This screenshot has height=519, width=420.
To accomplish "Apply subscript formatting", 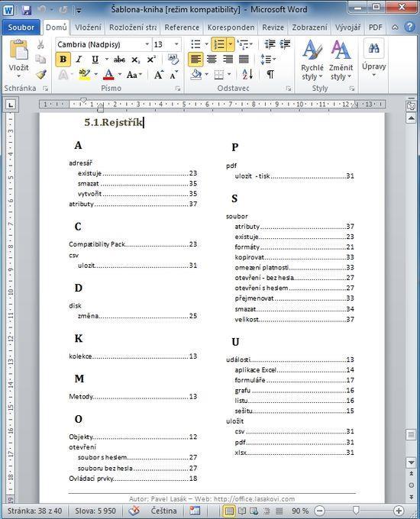I will [x=135, y=60].
